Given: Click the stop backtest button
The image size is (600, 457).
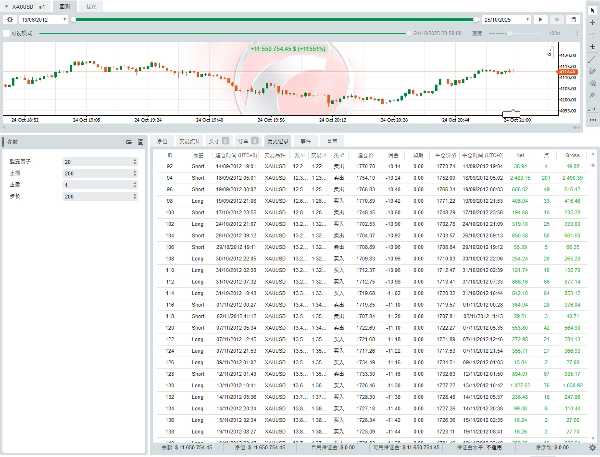Looking at the screenshot, I should coord(555,19).
